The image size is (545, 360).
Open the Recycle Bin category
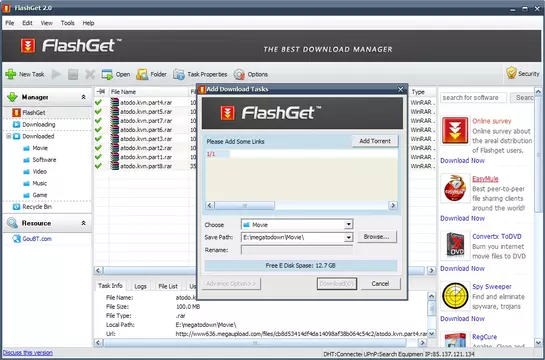point(37,207)
